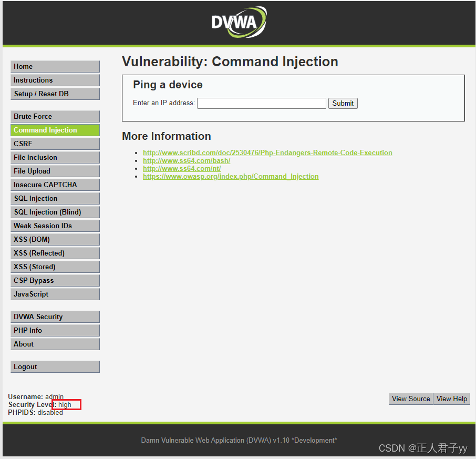Open Weak Session IDs page
The height and width of the screenshot is (459, 476).
tap(55, 226)
